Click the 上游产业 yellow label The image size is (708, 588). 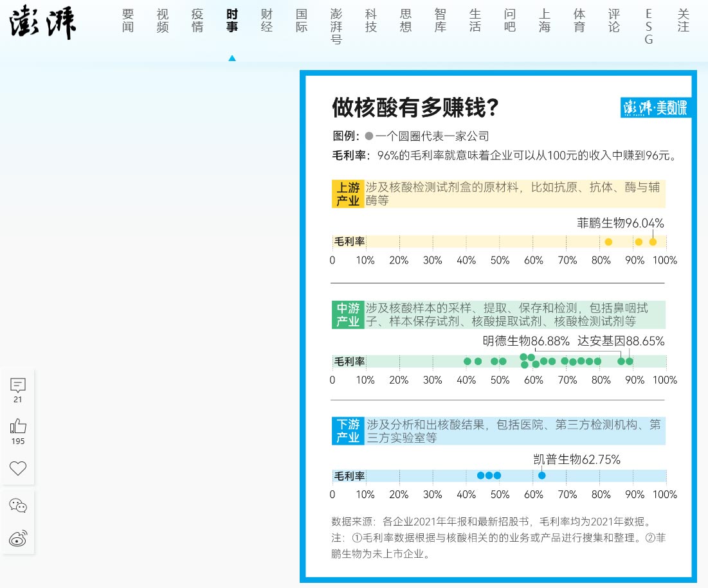(x=348, y=194)
